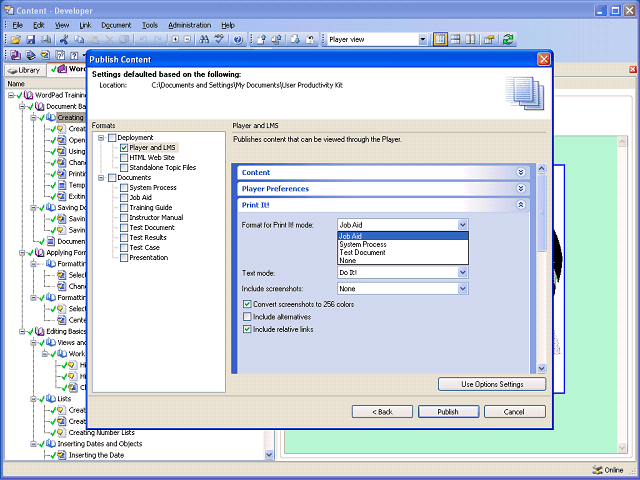Click the Open folder toolbar icon

16,40
